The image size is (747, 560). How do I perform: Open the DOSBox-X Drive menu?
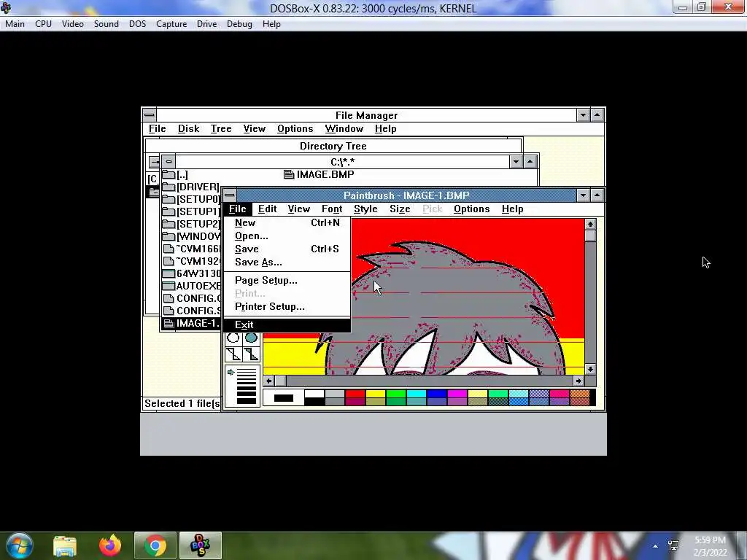click(206, 24)
